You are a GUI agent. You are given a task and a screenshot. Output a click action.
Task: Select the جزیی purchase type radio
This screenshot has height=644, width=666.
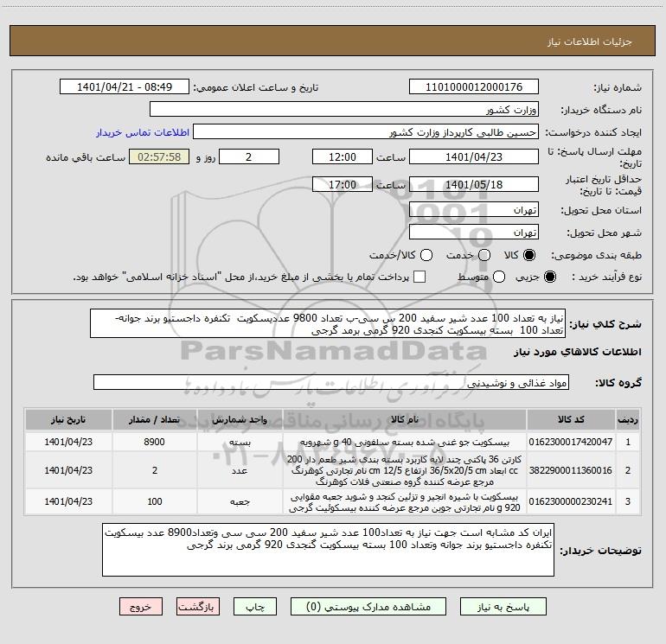click(x=549, y=277)
